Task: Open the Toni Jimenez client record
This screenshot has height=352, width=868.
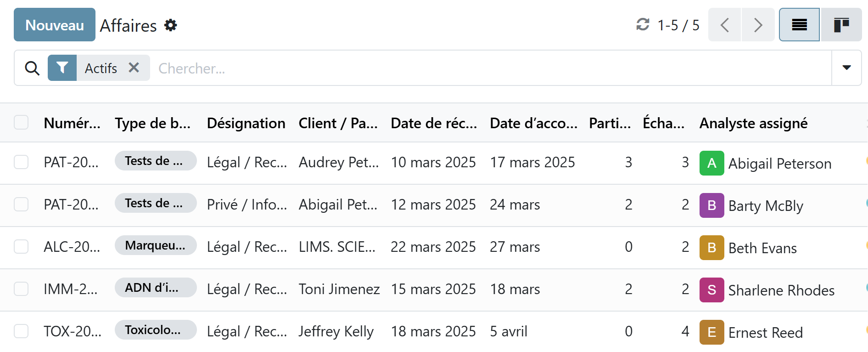Action: 339,289
